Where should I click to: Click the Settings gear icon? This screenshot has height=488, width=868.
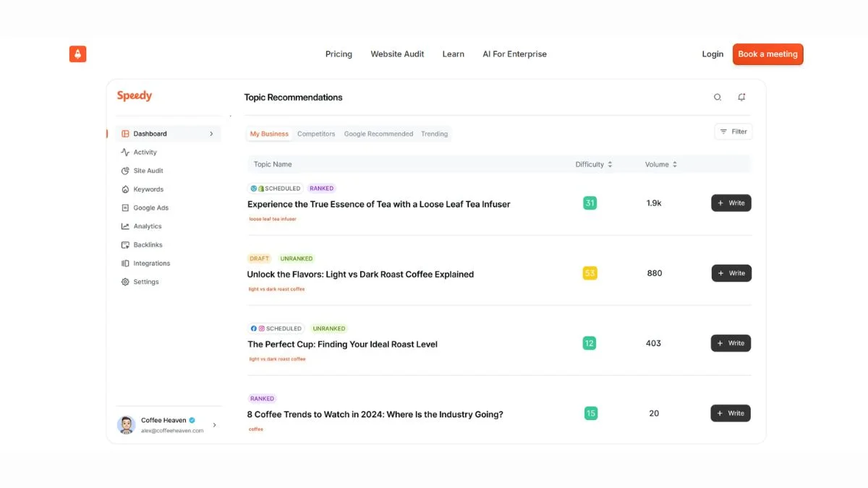pos(125,282)
